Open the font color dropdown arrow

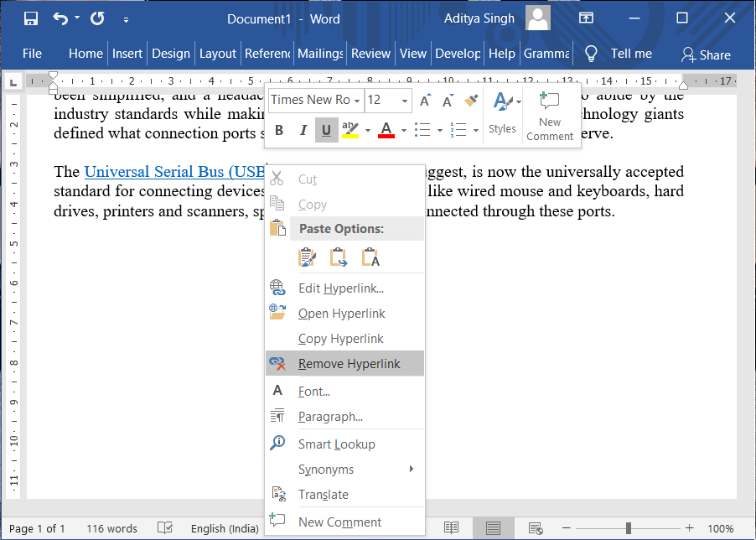[403, 130]
